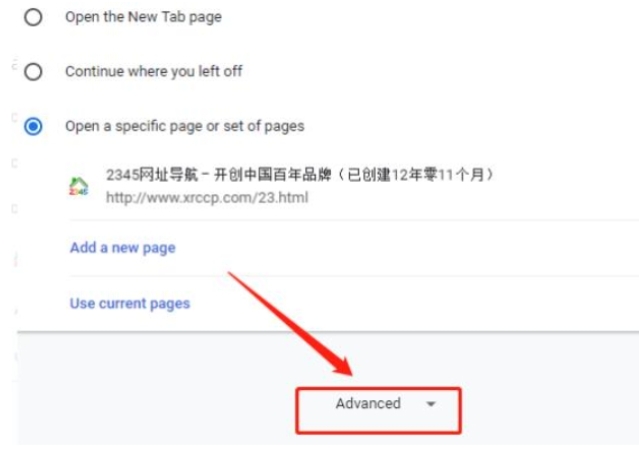Select the Open the New Tab page radio button
639x472 pixels.
pos(33,17)
